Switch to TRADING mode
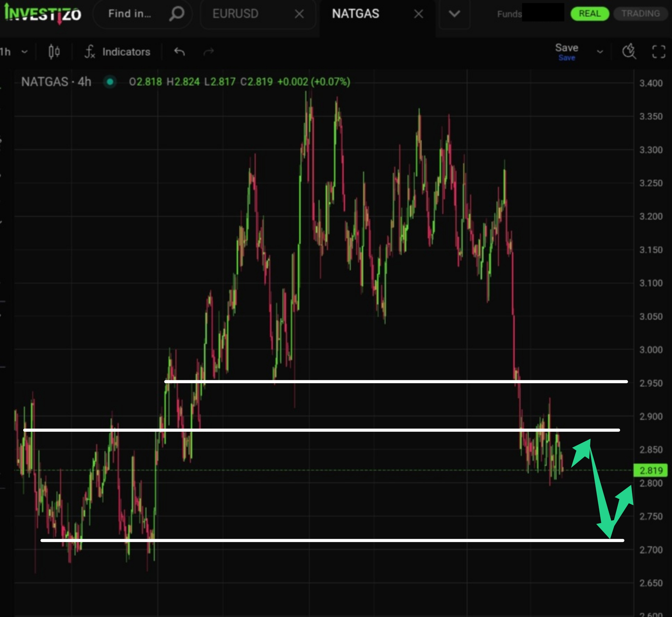Image resolution: width=672 pixels, height=617 pixels. tap(640, 14)
